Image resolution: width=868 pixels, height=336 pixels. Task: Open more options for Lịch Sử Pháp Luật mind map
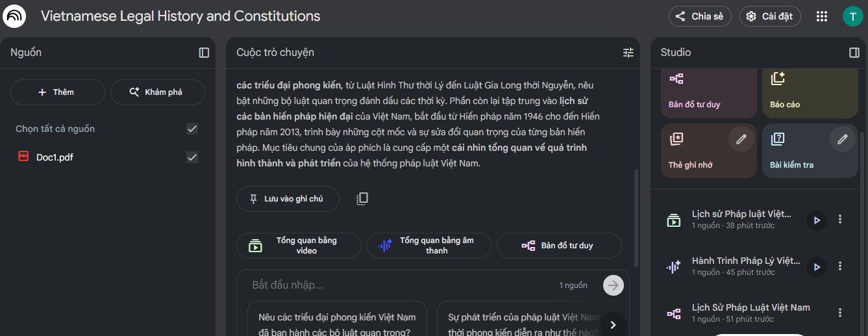[840, 313]
